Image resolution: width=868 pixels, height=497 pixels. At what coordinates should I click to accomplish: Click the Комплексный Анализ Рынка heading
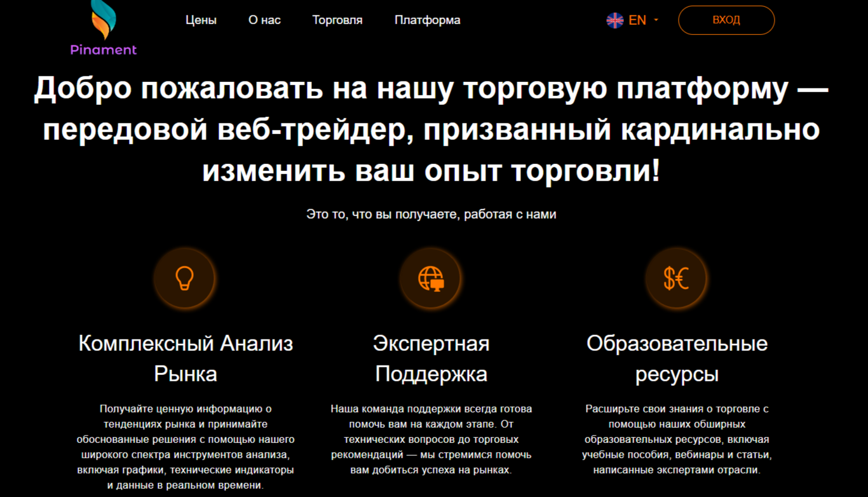click(x=186, y=358)
